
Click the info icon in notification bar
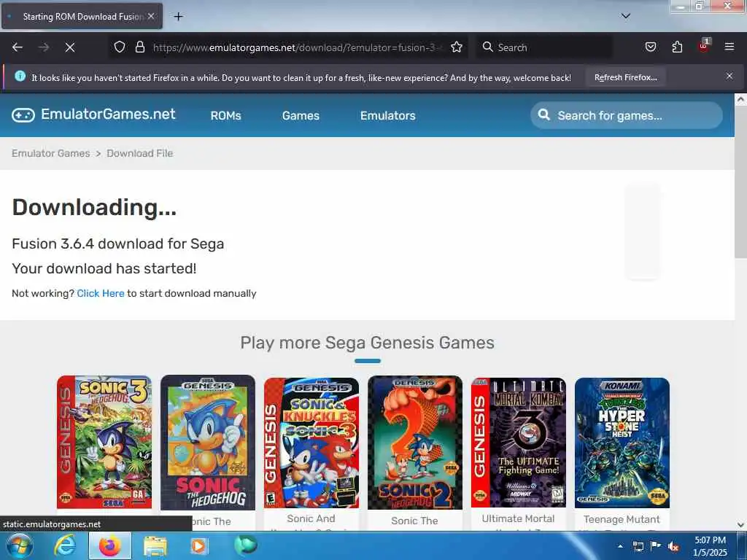pyautogui.click(x=20, y=76)
